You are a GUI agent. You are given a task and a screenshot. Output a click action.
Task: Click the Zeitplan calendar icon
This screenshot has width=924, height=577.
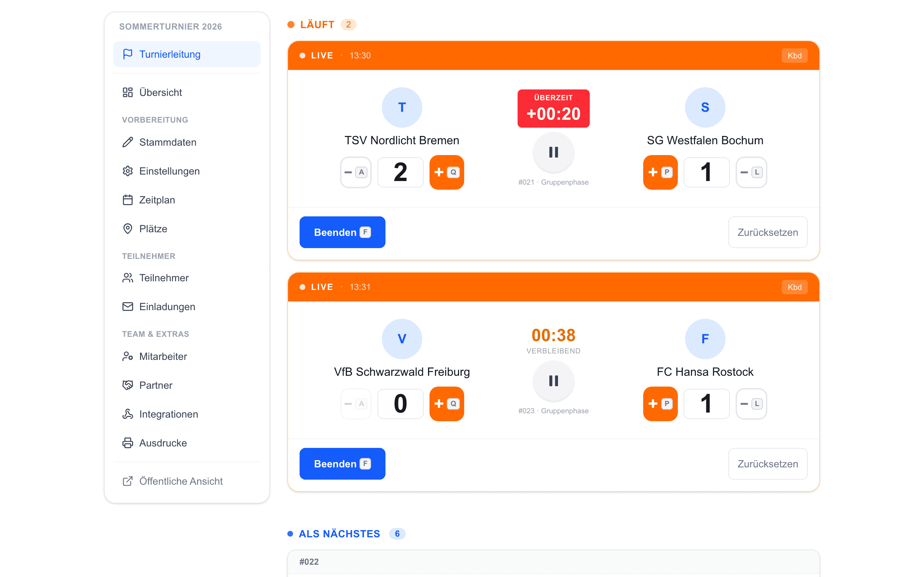[127, 200]
